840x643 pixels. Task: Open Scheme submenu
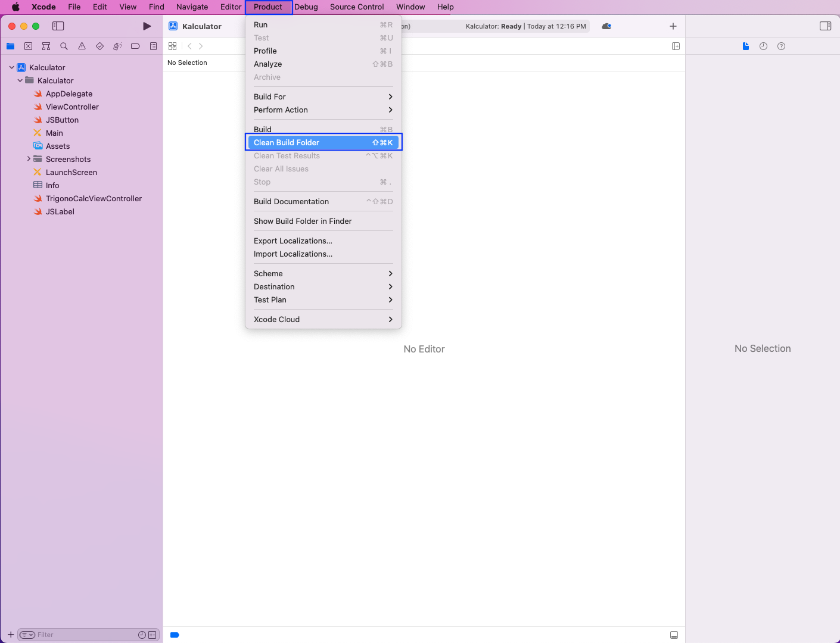[x=323, y=273]
